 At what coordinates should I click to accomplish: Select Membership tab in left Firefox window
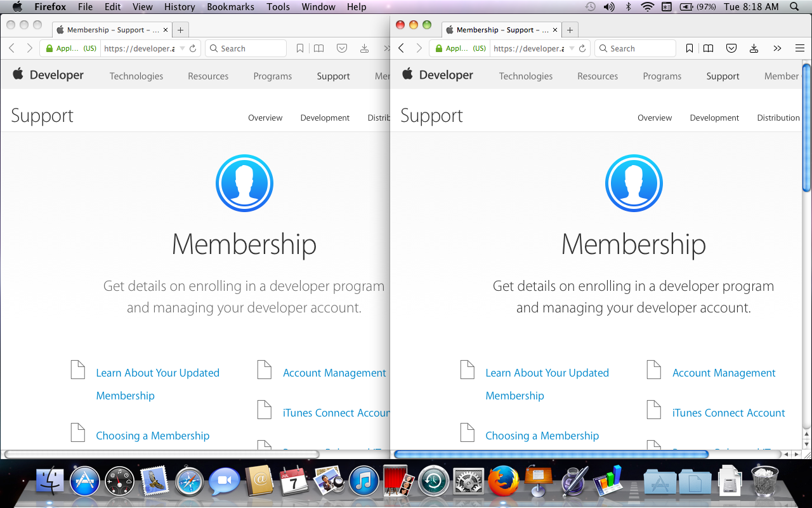tap(112, 30)
